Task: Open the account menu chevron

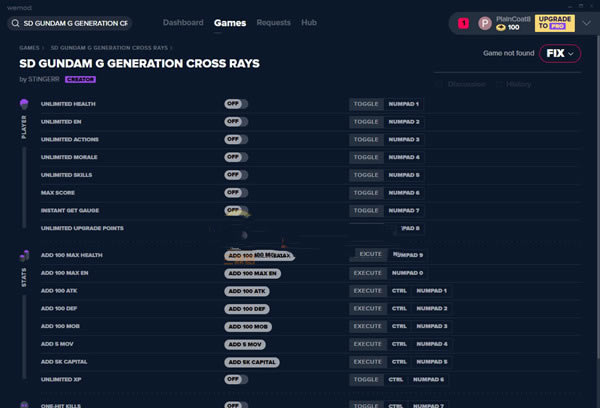Action: pos(587,23)
